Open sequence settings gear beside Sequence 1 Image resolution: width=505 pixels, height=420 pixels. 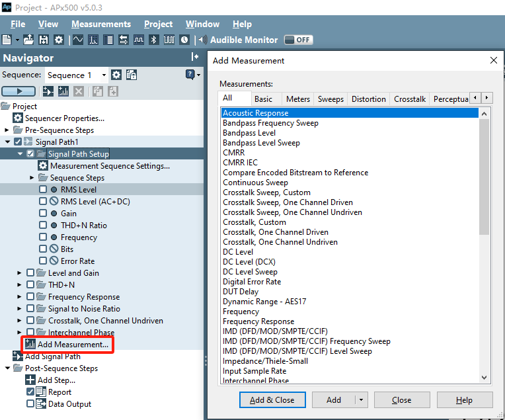(116, 75)
